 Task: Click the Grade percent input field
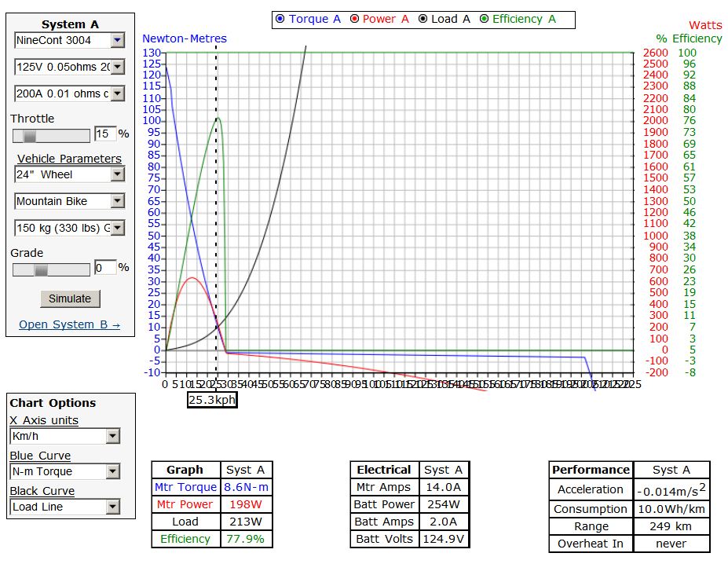pos(104,268)
